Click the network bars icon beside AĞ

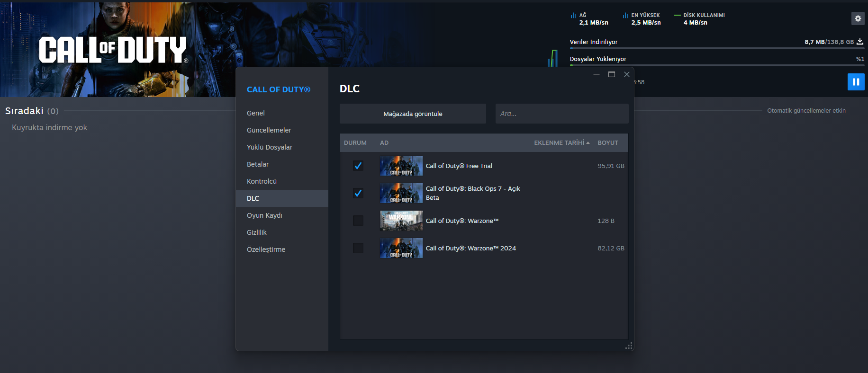573,15
